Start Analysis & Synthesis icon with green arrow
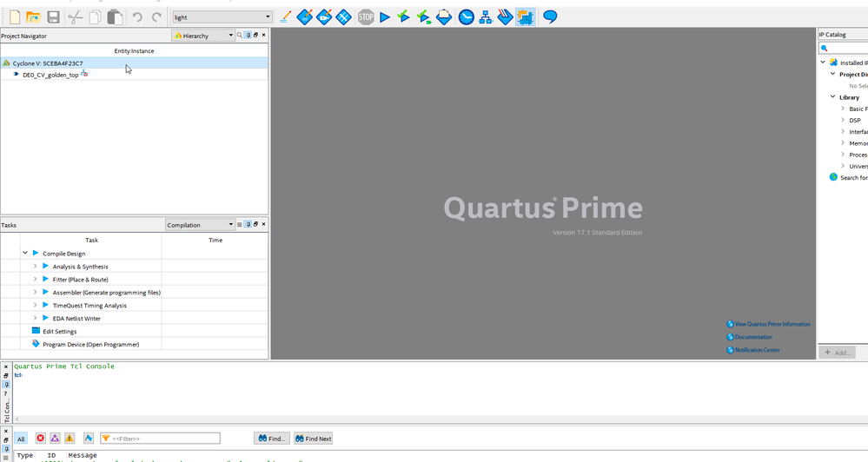The image size is (868, 462). click(424, 17)
